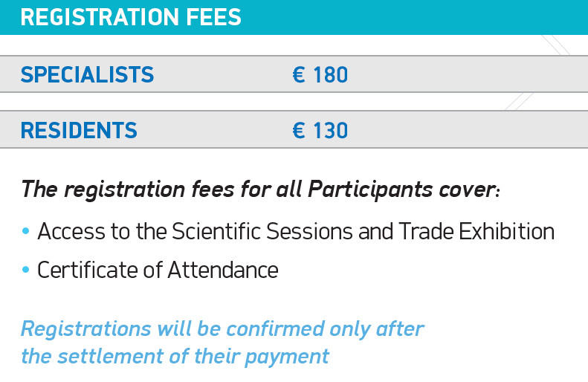Click 'the settlement of their payment' text
The image size is (588, 382).
tap(175, 356)
